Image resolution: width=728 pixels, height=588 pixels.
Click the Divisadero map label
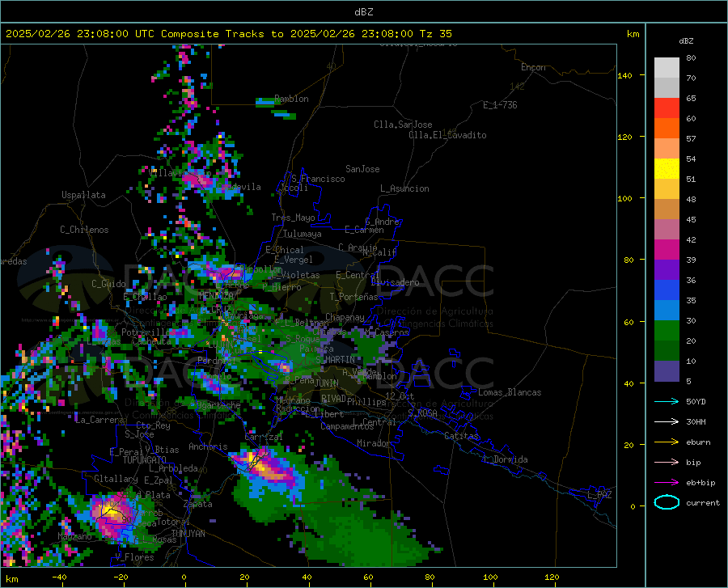pos(395,282)
